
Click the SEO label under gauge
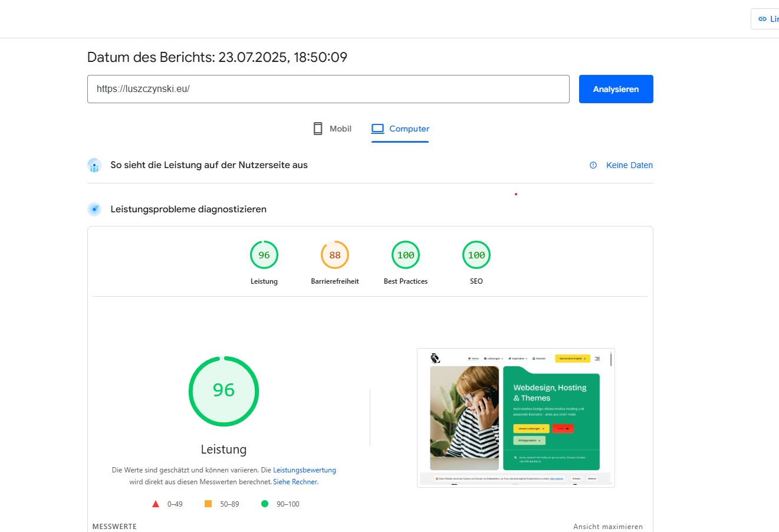(476, 281)
